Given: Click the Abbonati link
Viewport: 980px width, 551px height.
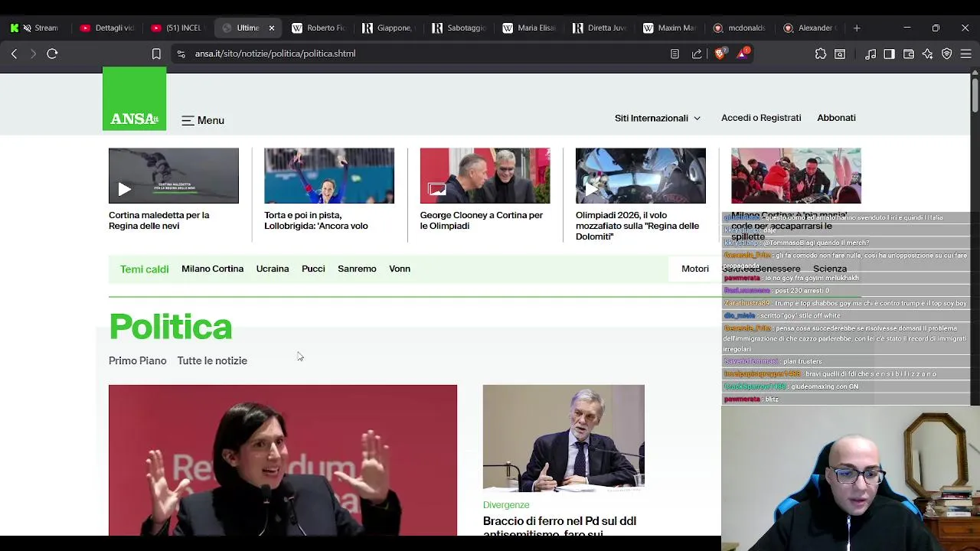Looking at the screenshot, I should tap(836, 118).
